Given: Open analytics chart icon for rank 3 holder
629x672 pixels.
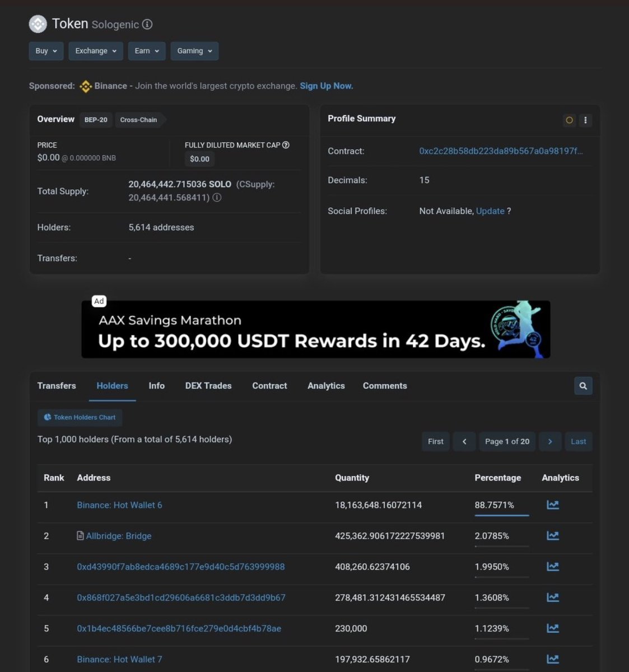Looking at the screenshot, I should click(x=553, y=567).
